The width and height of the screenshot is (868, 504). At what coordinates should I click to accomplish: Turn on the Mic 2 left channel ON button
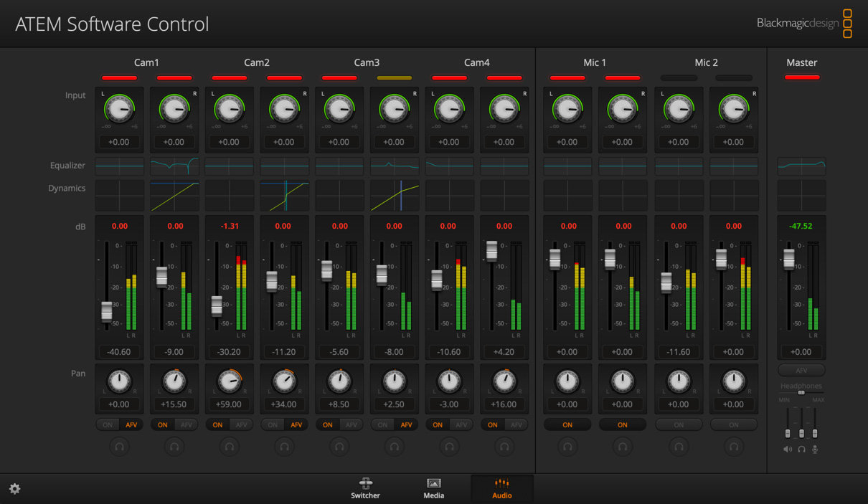coord(678,424)
